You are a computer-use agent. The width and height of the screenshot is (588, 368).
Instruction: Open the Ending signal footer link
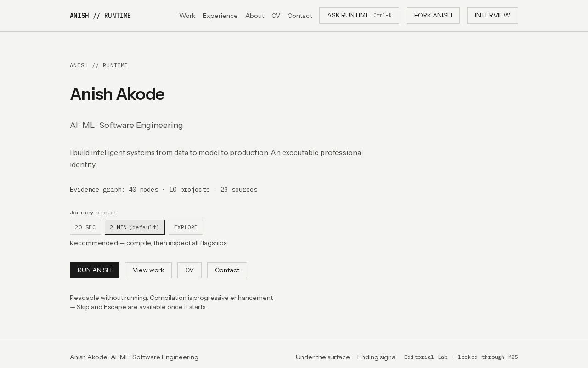click(x=377, y=357)
